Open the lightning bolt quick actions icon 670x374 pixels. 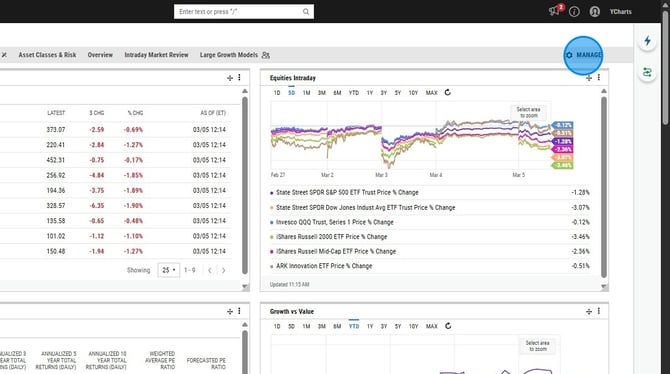[x=647, y=41]
